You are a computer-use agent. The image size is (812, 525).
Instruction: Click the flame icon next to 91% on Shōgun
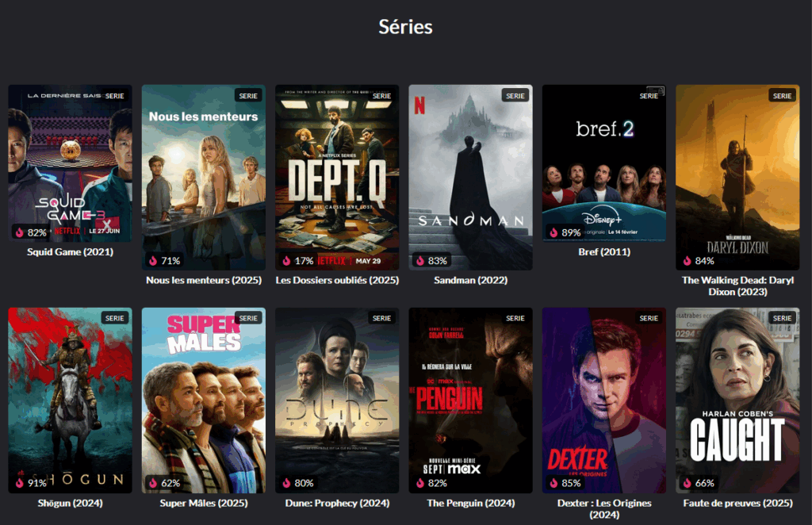point(20,483)
